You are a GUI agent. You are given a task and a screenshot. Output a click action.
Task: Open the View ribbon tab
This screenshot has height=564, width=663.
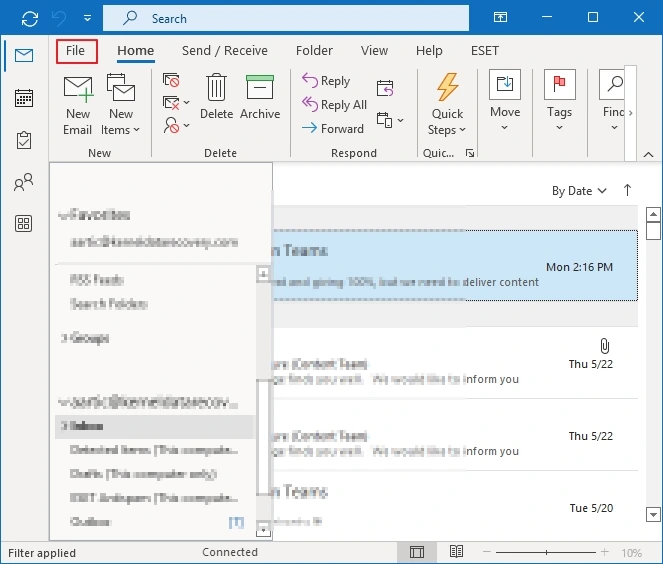click(374, 51)
